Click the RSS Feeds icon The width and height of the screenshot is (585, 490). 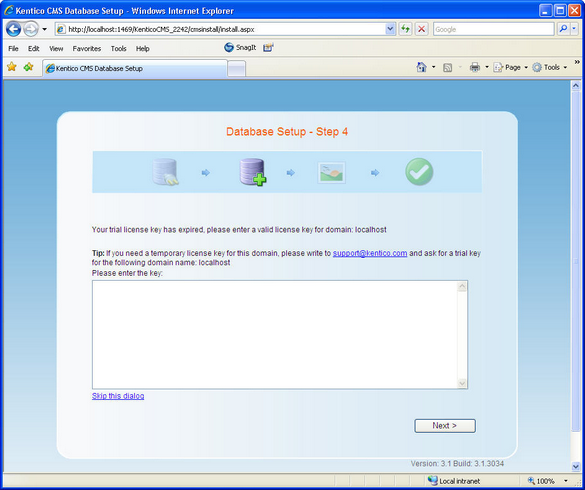447,68
